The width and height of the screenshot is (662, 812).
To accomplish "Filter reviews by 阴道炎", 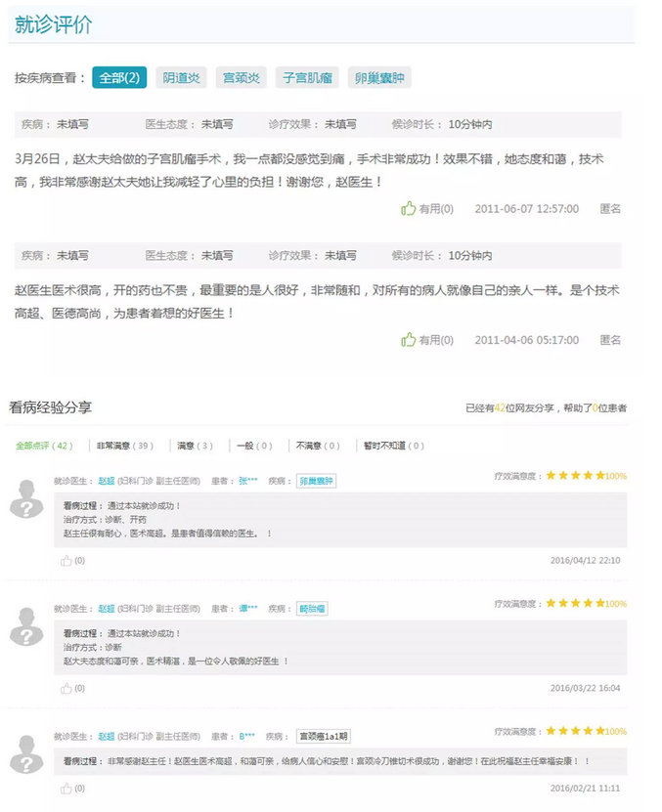I will 181,77.
